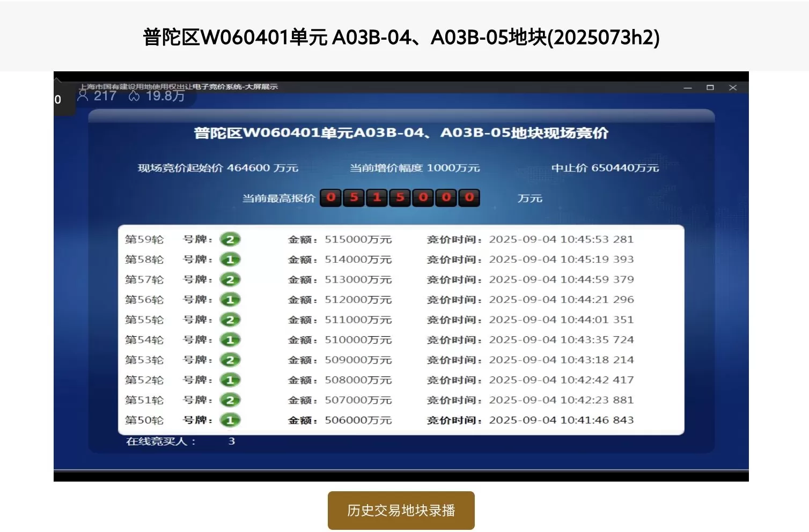The width and height of the screenshot is (809, 532).
Task: Select the auction screen title banner
Action: pyautogui.click(x=401, y=133)
